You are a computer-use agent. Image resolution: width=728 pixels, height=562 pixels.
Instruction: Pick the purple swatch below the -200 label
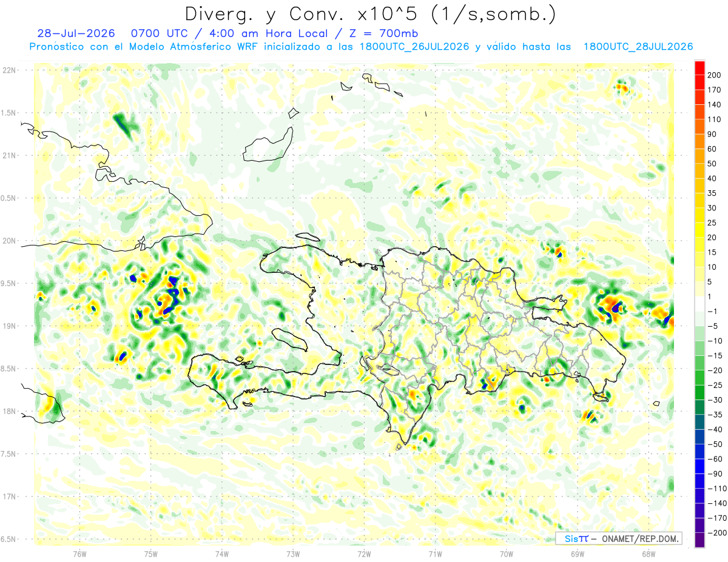point(699,540)
